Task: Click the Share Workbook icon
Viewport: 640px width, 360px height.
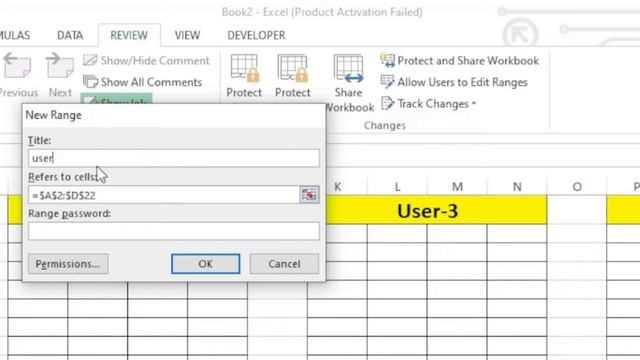Action: 348,68
